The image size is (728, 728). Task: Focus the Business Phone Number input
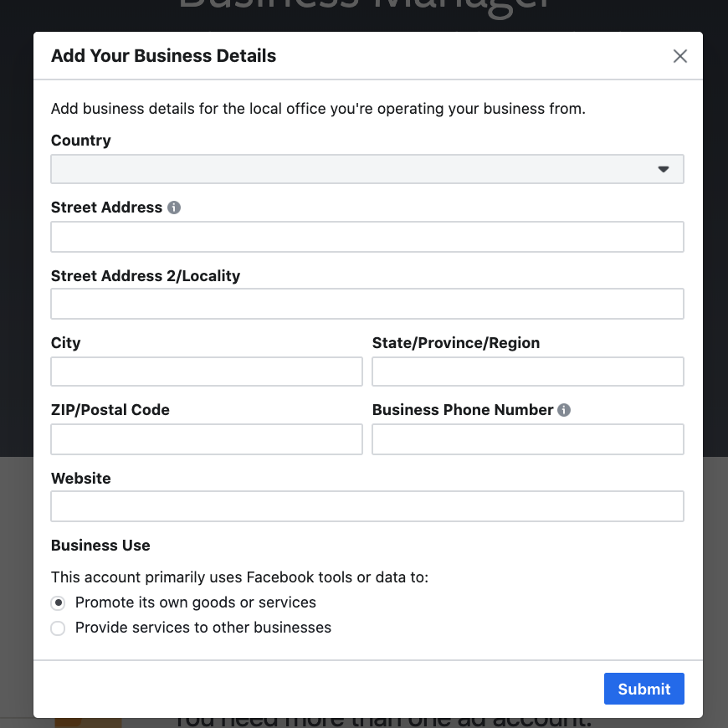[x=527, y=439]
